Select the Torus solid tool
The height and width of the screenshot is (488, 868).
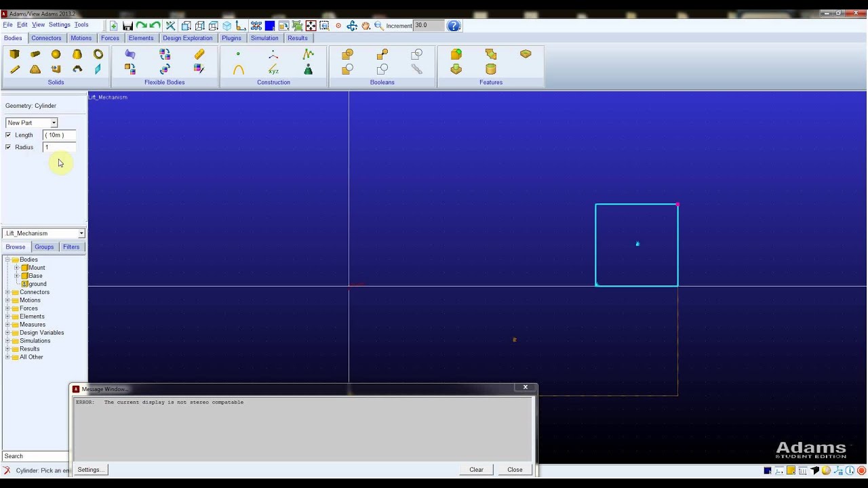(98, 54)
